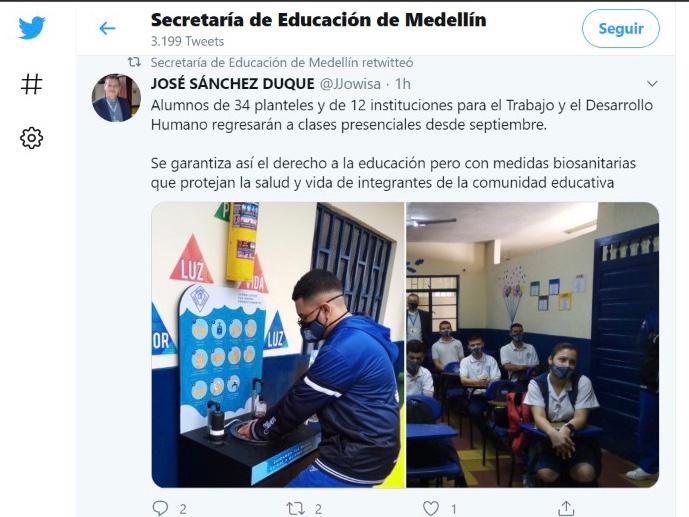The height and width of the screenshot is (517, 689).
Task: Open the settings gear icon
Action: [32, 138]
